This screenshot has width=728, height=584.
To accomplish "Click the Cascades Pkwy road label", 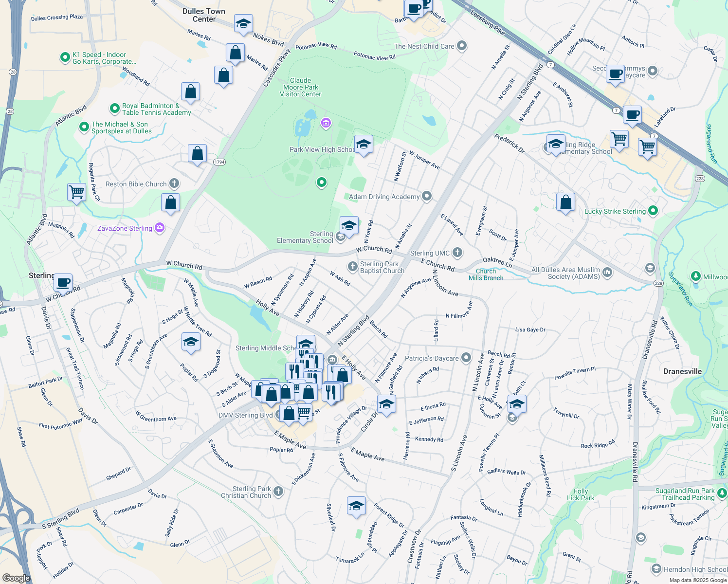I will coord(276,68).
